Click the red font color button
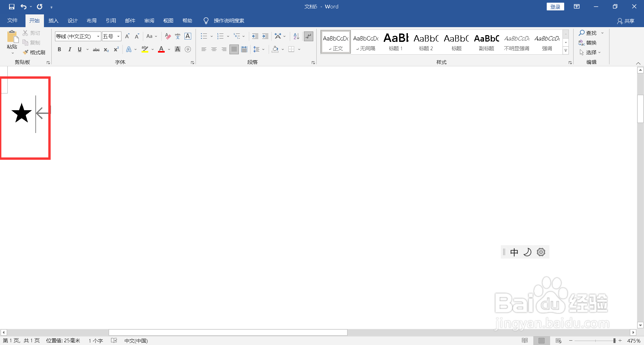 coord(161,49)
